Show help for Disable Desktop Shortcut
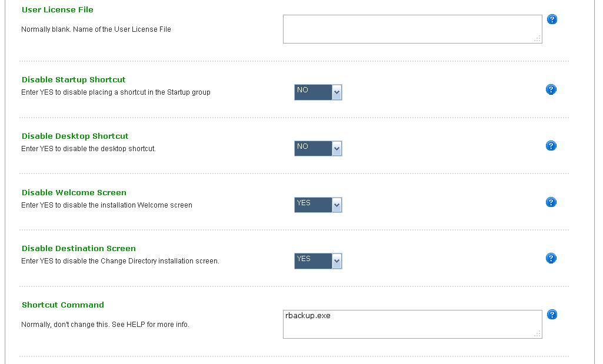Viewport: 603px width, 364px height. pyautogui.click(x=551, y=146)
